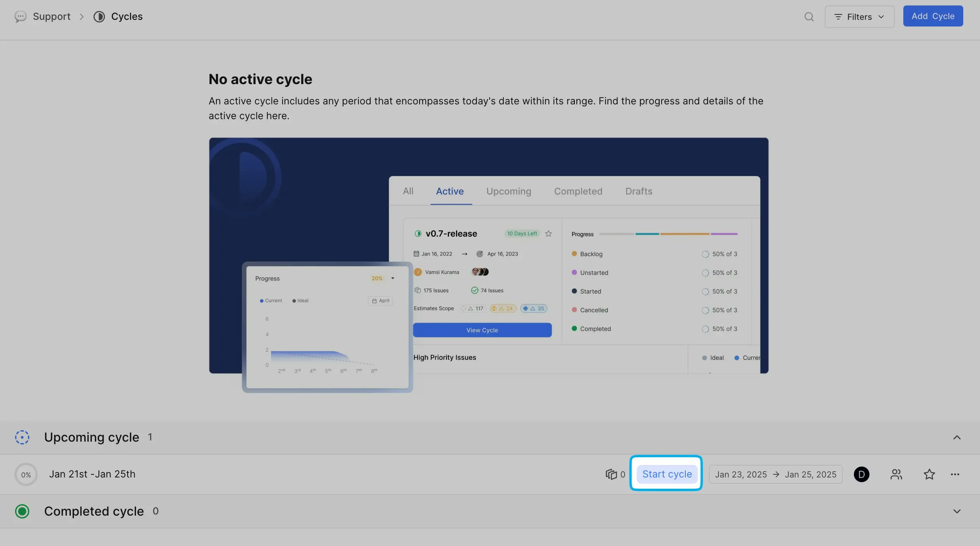The width and height of the screenshot is (980, 546).
Task: Open the Filters dropdown
Action: point(859,17)
